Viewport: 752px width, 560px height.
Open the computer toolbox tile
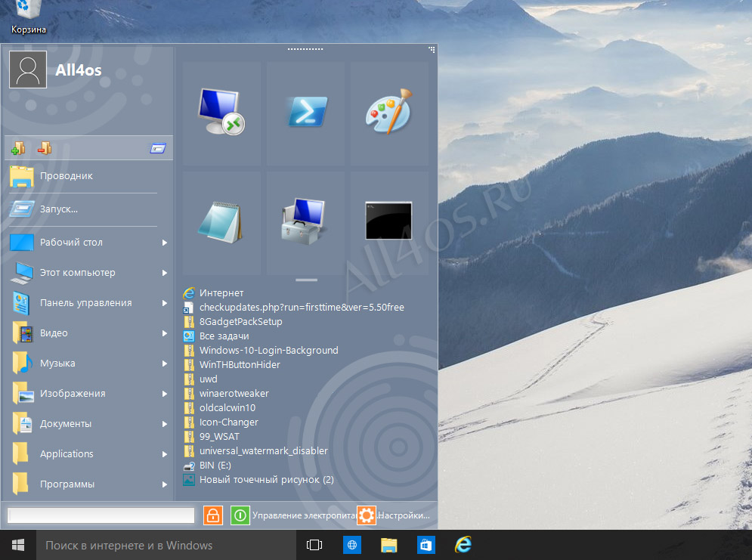[306, 222]
